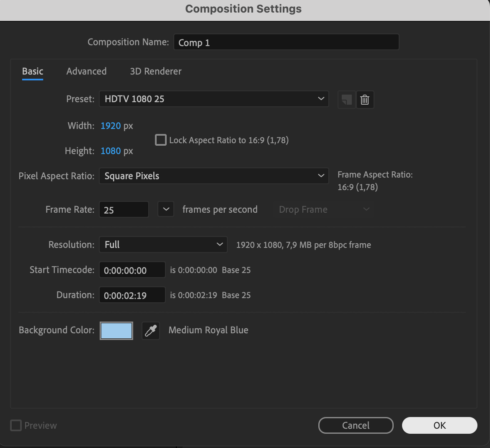Screen dimensions: 490x448
Task: Open the 3D Renderer tab
Action: point(155,71)
